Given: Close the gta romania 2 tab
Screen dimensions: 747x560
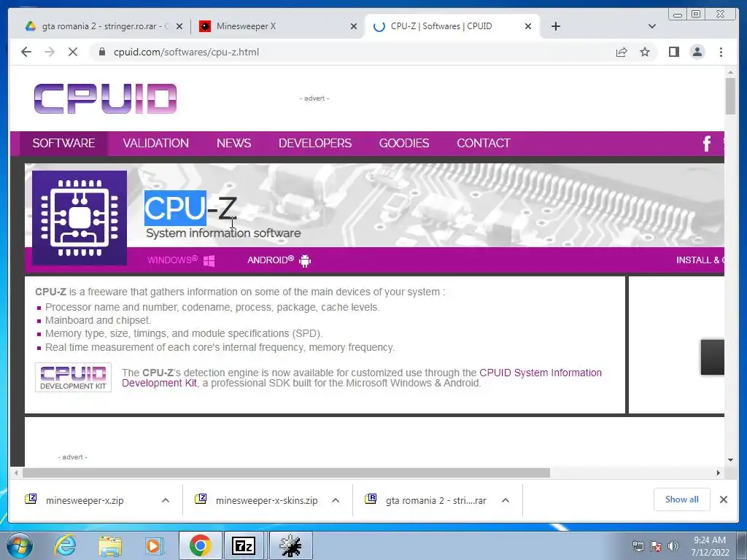Looking at the screenshot, I should coord(179,26).
